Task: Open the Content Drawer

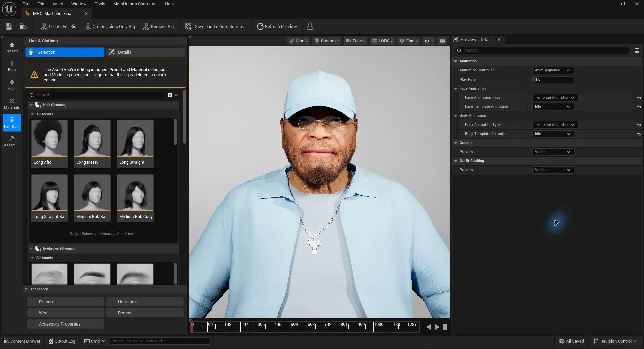Action: click(22, 341)
